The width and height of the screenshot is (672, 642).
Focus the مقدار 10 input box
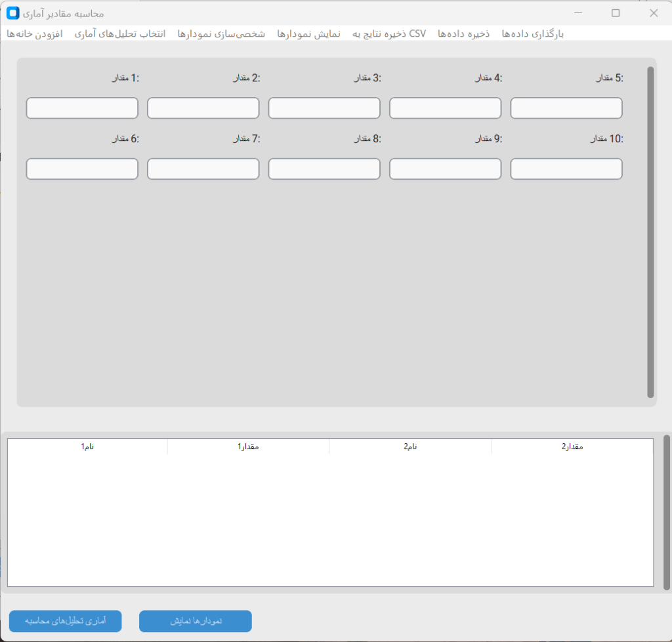tap(566, 169)
